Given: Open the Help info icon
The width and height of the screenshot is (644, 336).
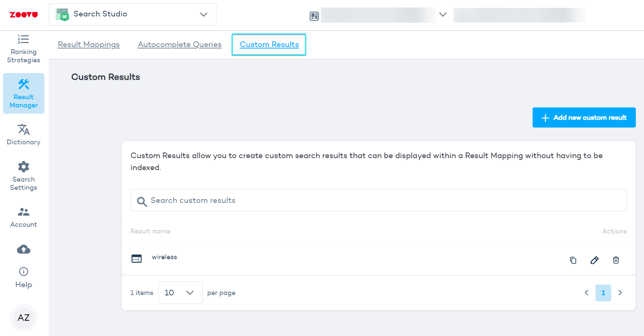Looking at the screenshot, I should (x=23, y=271).
